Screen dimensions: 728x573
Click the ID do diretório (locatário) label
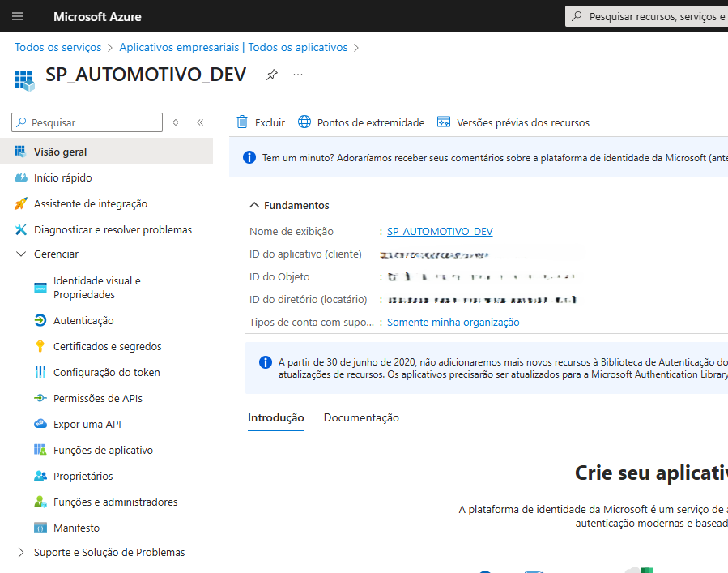tap(308, 299)
